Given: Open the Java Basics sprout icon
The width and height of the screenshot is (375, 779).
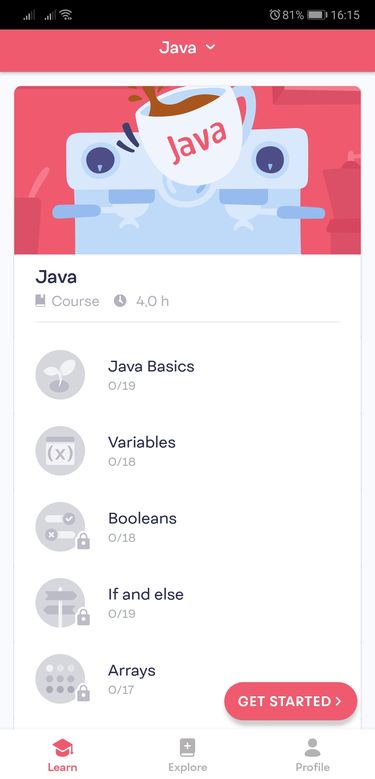Looking at the screenshot, I should [x=60, y=375].
